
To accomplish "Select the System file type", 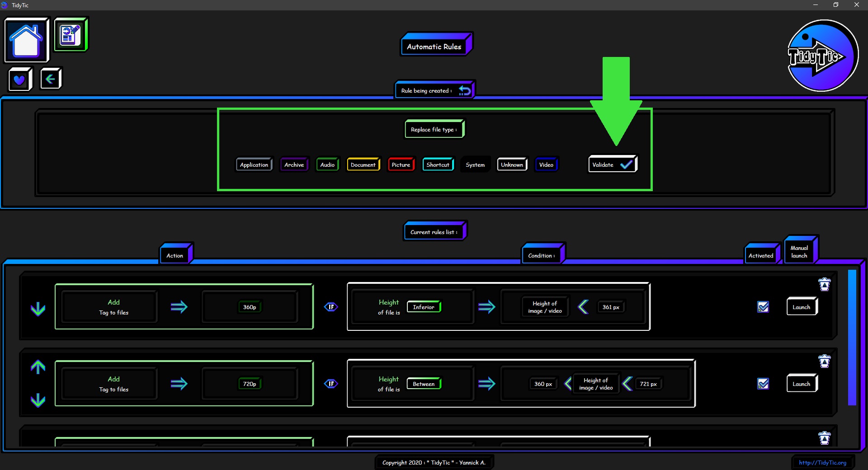I will (475, 164).
